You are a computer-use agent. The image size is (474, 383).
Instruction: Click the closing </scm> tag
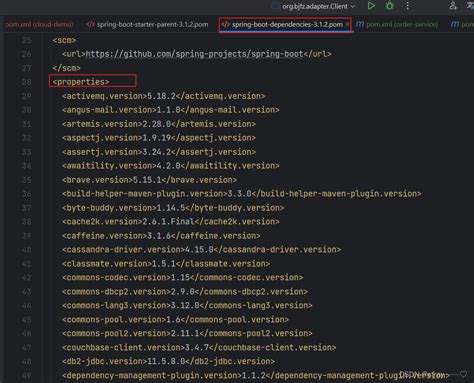(66, 68)
